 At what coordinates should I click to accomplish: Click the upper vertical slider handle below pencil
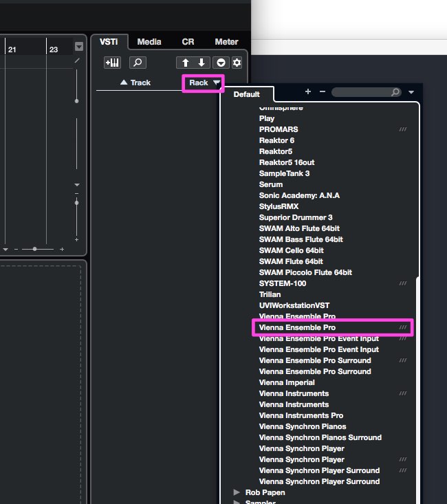tap(76, 101)
